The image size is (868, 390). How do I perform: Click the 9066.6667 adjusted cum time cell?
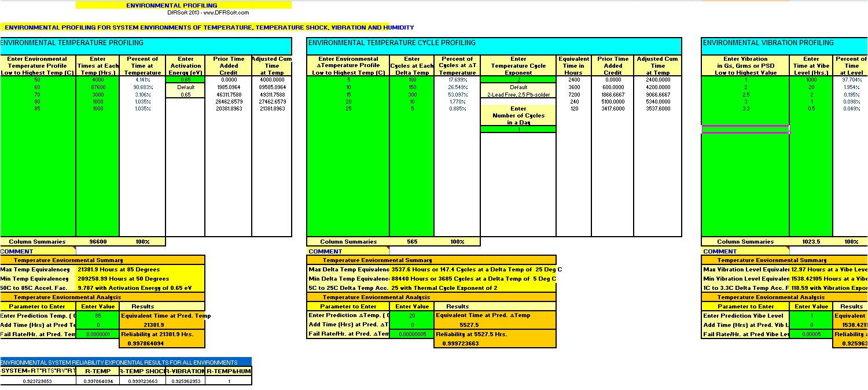pyautogui.click(x=657, y=94)
